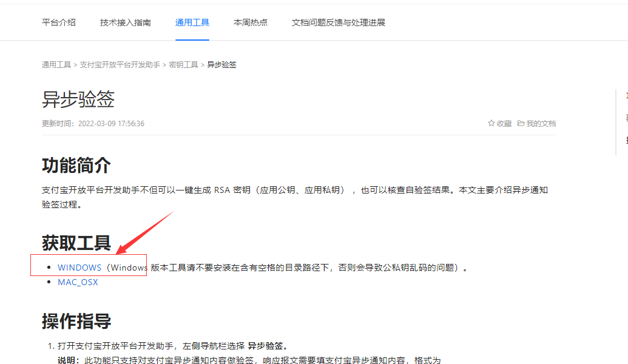Click the 获取工具 section heading
This screenshot has width=628, height=364.
coord(76,243)
